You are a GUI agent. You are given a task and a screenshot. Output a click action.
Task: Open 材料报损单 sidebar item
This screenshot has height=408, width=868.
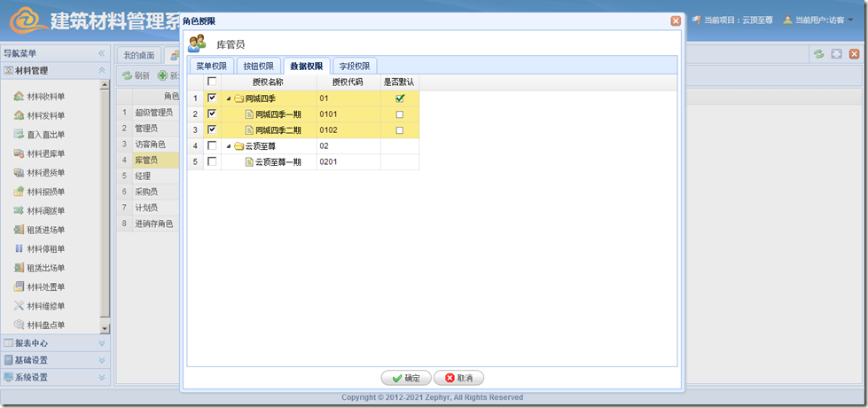click(45, 192)
